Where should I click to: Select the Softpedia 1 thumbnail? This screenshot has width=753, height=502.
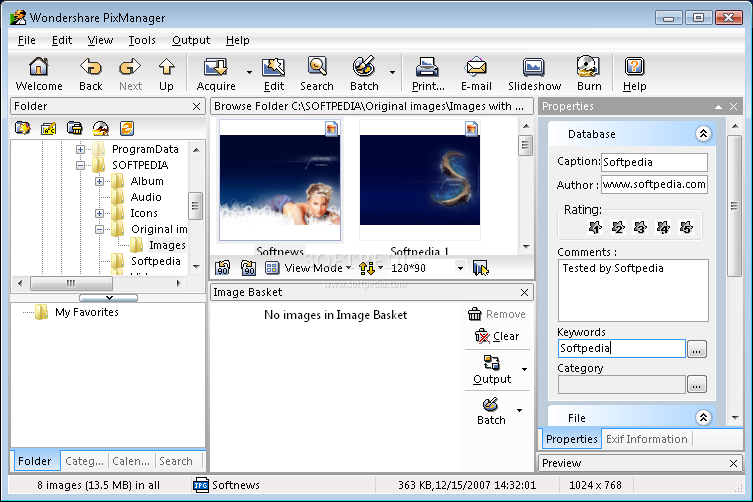tap(420, 180)
